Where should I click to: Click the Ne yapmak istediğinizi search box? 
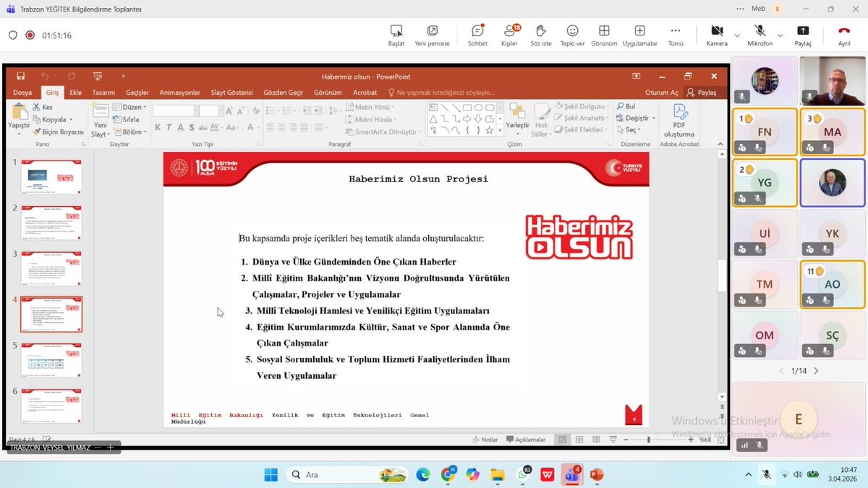[442, 93]
